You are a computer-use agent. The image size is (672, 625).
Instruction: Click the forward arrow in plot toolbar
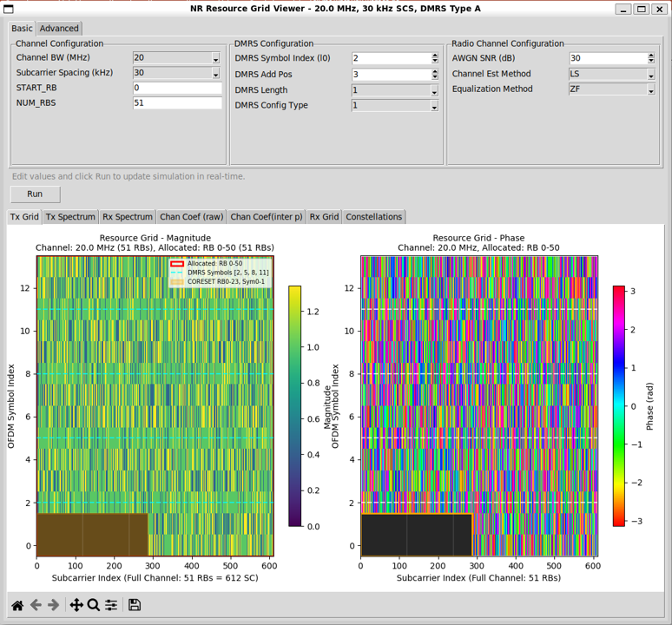click(x=53, y=605)
